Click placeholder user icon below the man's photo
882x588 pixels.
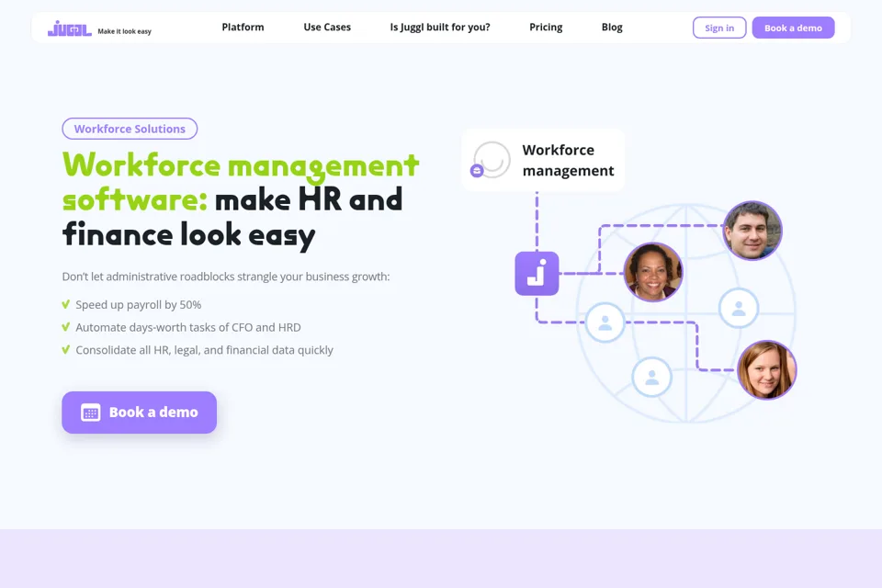point(739,308)
